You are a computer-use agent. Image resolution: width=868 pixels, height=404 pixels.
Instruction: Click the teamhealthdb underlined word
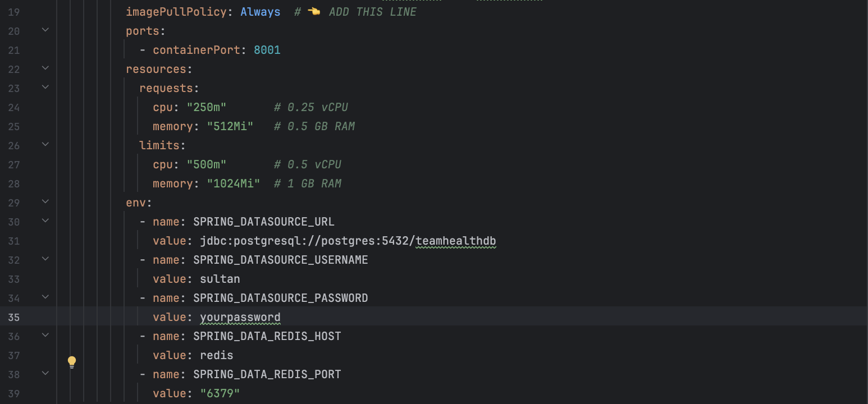(456, 241)
